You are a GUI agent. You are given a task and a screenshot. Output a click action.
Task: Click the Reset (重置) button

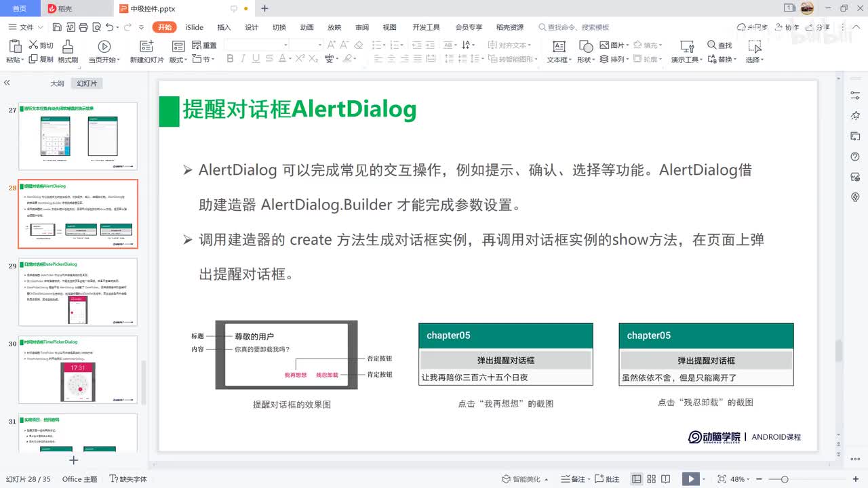coord(205,45)
